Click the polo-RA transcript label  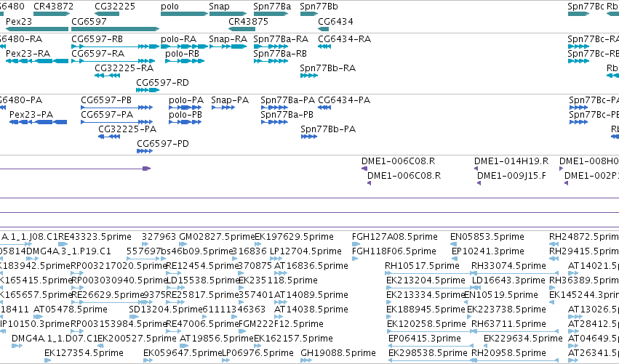click(x=178, y=39)
